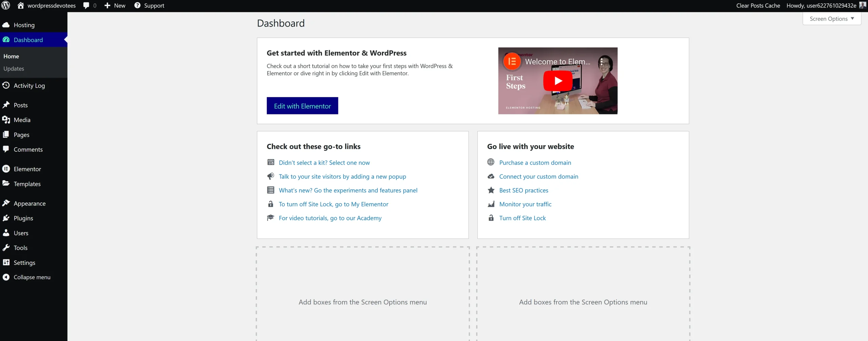Play the Welcome to Elementor video
This screenshot has width=868, height=341.
[558, 81]
